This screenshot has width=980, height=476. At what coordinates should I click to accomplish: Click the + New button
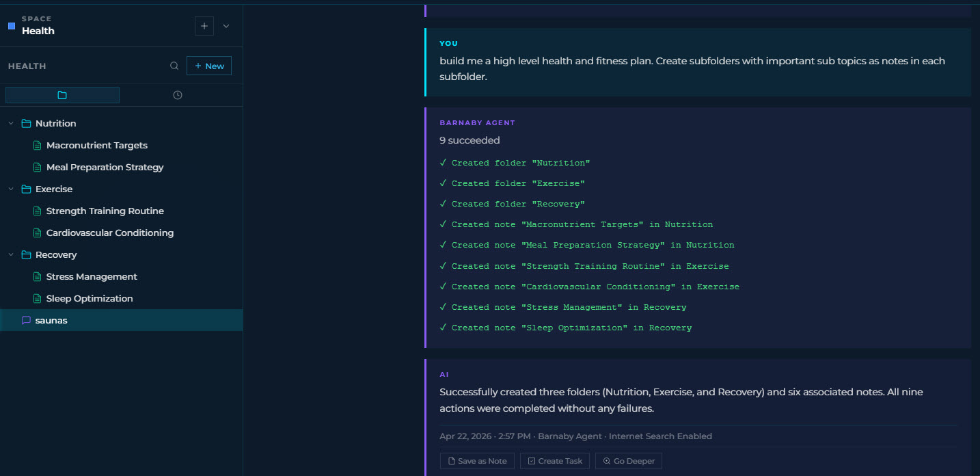209,66
